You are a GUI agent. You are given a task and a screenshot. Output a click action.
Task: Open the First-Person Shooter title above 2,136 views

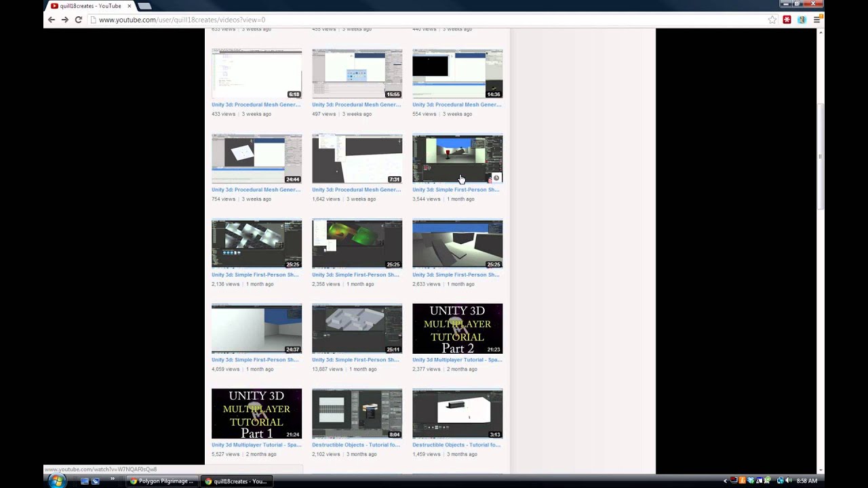click(x=255, y=274)
